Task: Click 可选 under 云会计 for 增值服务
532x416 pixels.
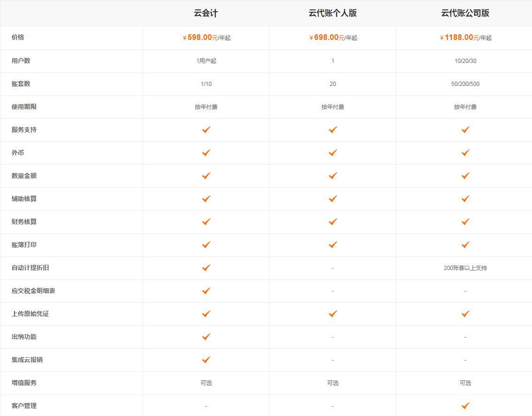Action: click(x=206, y=383)
